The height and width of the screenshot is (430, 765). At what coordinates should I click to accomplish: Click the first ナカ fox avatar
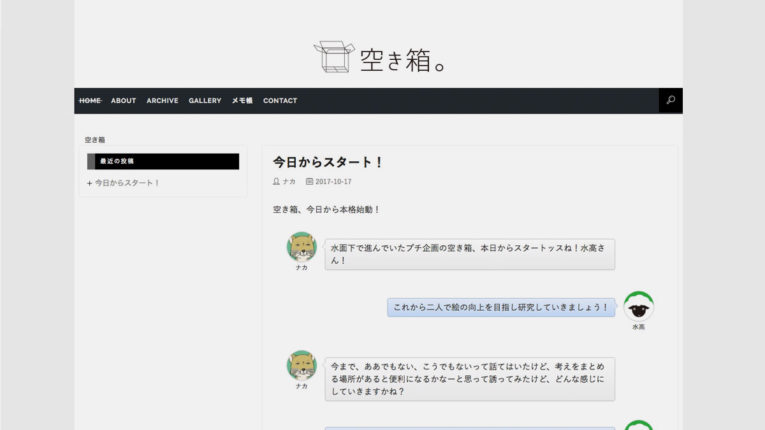302,246
